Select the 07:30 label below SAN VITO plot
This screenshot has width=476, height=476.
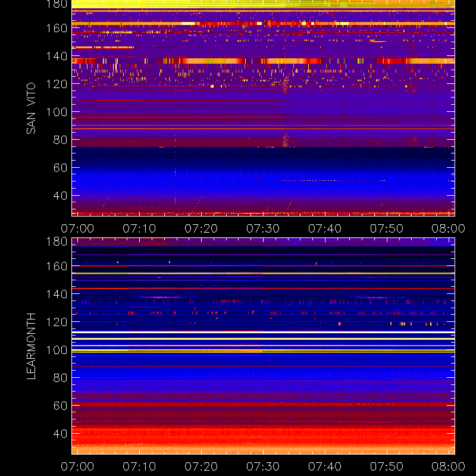coord(263,228)
